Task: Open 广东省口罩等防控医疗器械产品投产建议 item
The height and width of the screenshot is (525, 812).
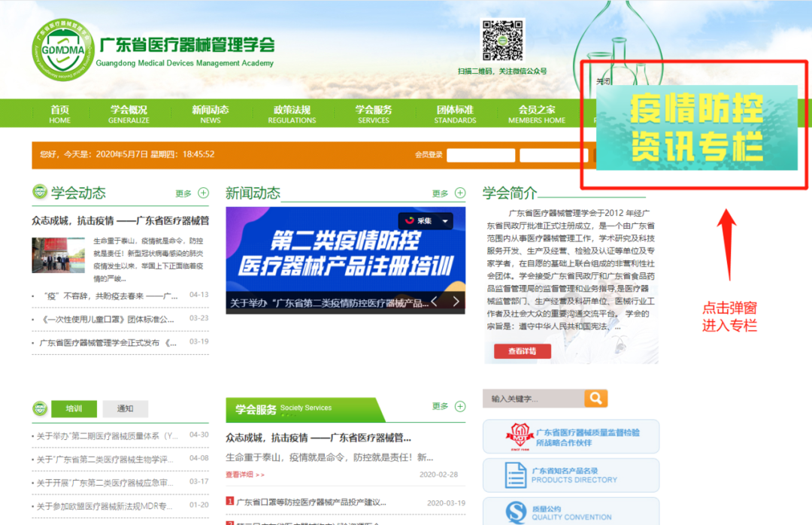Action: 311,502
